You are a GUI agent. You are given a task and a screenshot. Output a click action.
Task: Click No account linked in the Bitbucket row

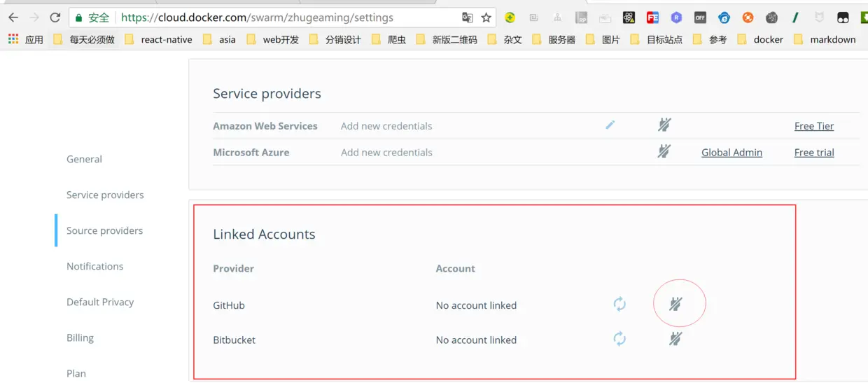click(x=476, y=340)
